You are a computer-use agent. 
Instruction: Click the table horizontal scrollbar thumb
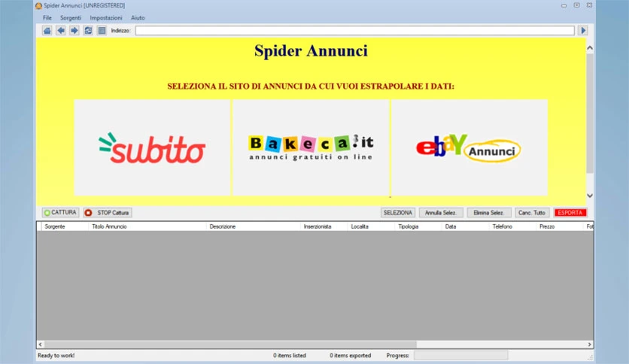click(230, 344)
